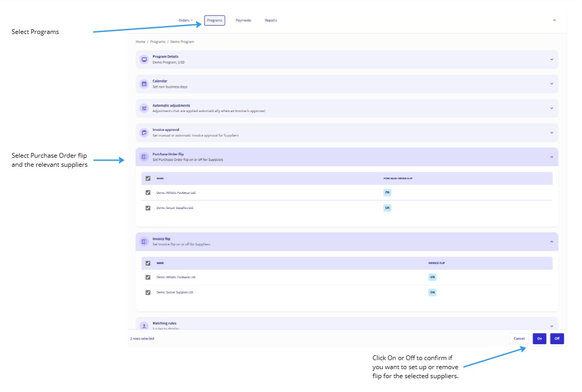582x392 pixels.
Task: Click the NAME column header in Invoice flip table
Action: coord(160,263)
